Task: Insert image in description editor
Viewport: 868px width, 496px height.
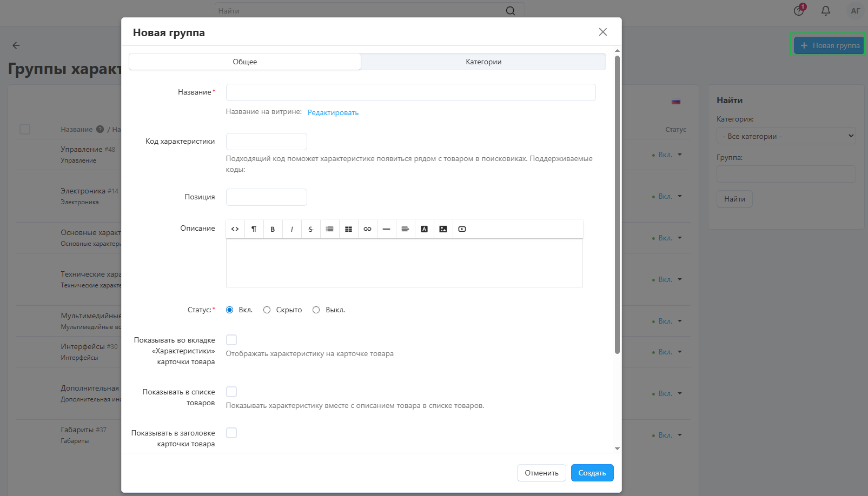Action: (443, 229)
